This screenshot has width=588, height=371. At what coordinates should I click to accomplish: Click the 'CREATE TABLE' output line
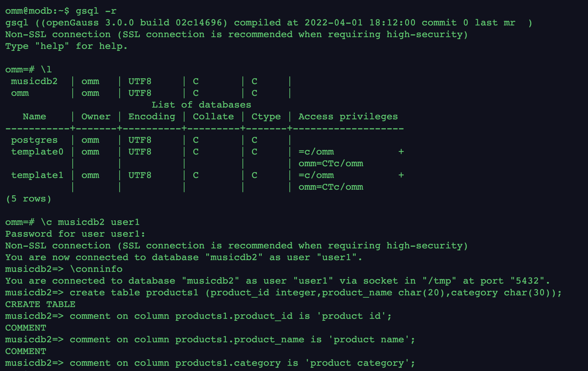coord(40,304)
